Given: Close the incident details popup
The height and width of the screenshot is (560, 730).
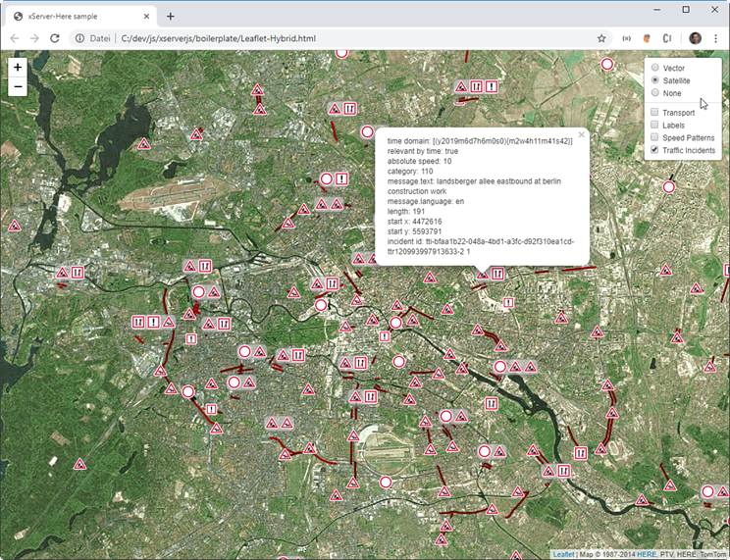Looking at the screenshot, I should point(581,134).
